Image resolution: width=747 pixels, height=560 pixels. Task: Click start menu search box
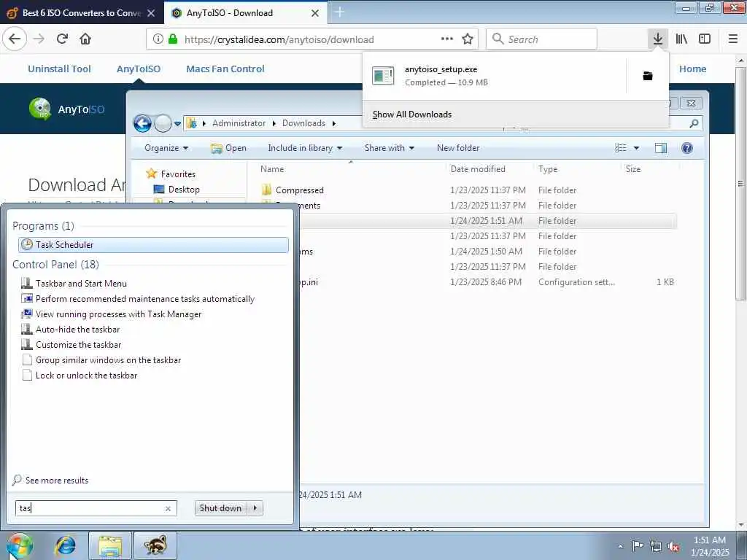coord(96,508)
